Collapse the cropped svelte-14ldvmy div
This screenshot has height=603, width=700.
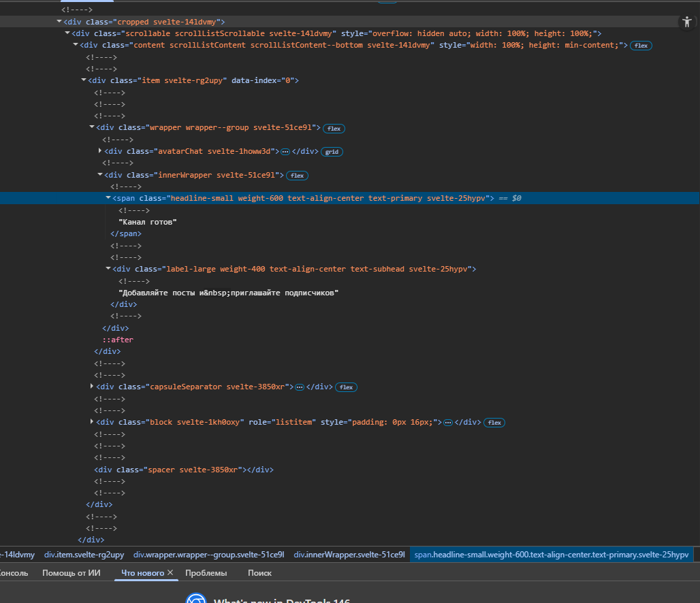click(x=59, y=22)
